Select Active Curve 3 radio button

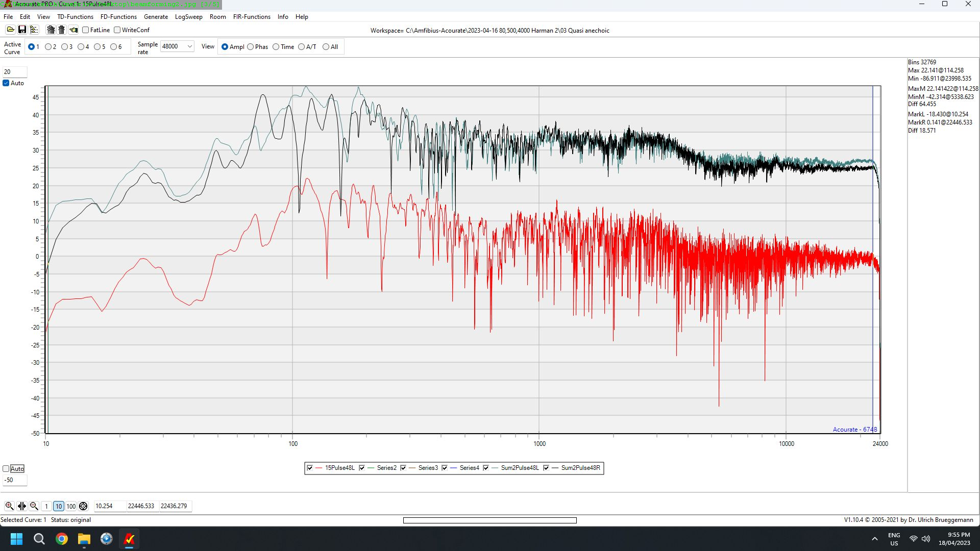(65, 47)
